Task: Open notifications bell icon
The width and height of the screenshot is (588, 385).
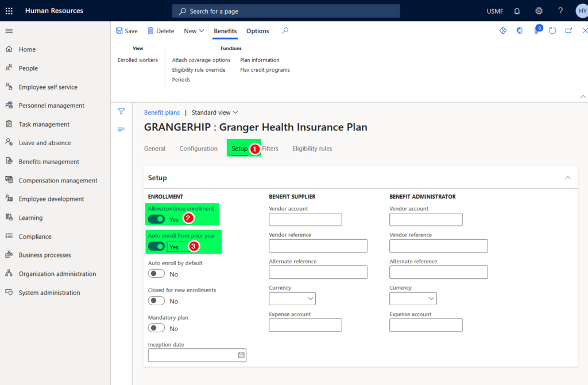Action: click(x=517, y=11)
